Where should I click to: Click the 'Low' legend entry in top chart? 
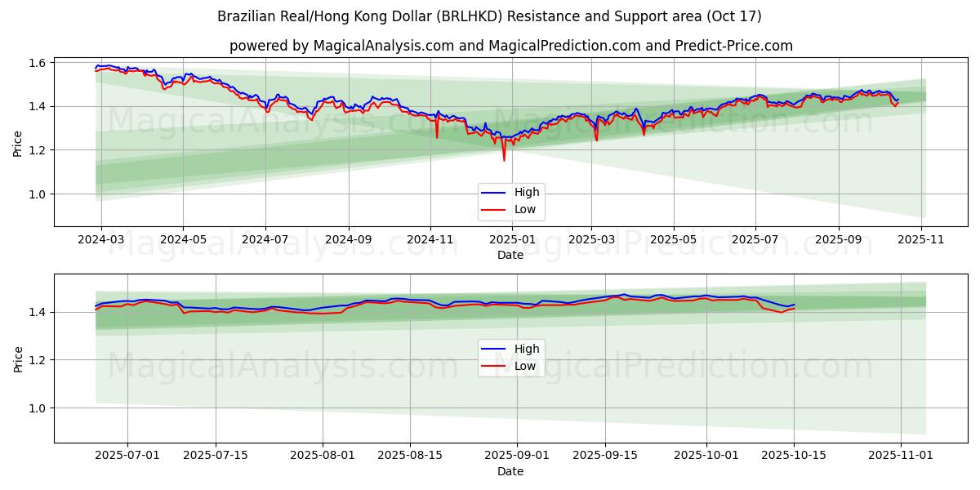click(524, 209)
